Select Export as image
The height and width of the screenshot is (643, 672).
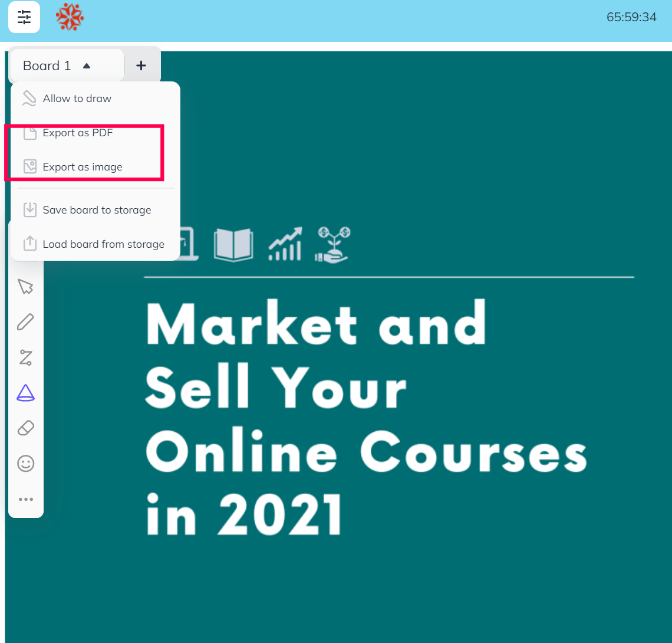pyautogui.click(x=95, y=167)
